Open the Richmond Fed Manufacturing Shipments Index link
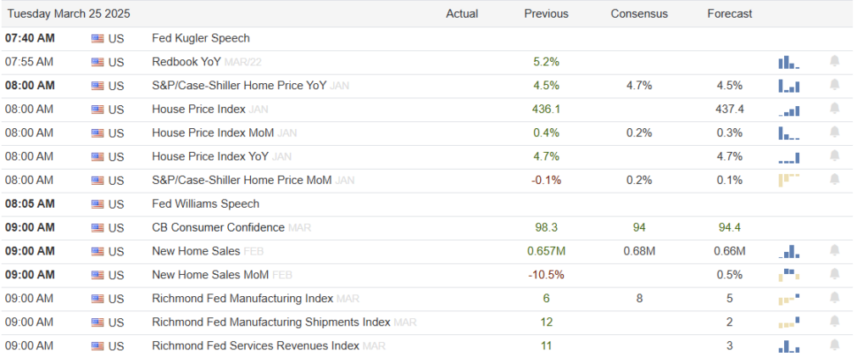 271,322
